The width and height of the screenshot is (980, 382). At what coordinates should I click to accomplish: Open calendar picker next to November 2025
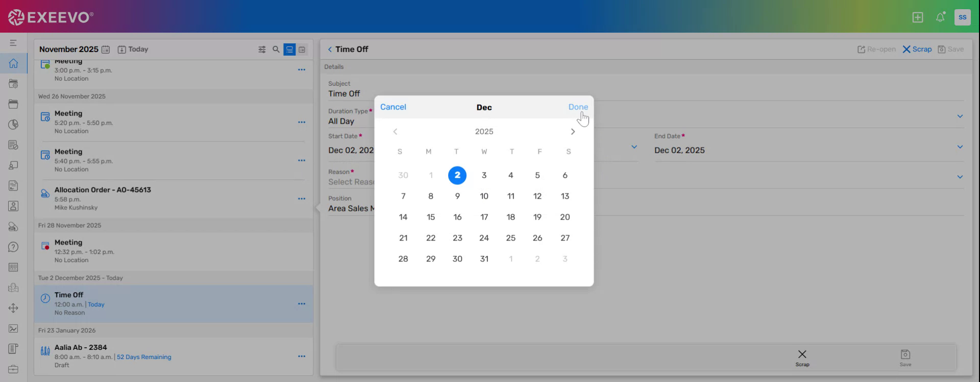106,50
